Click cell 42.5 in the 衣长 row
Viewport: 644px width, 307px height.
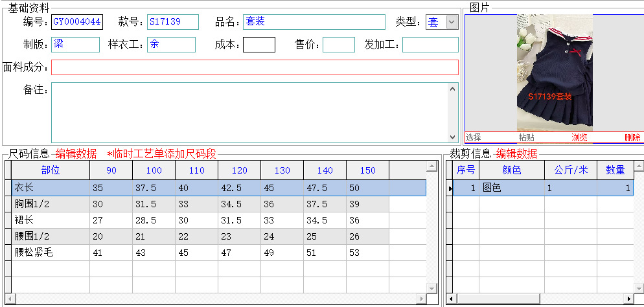240,188
